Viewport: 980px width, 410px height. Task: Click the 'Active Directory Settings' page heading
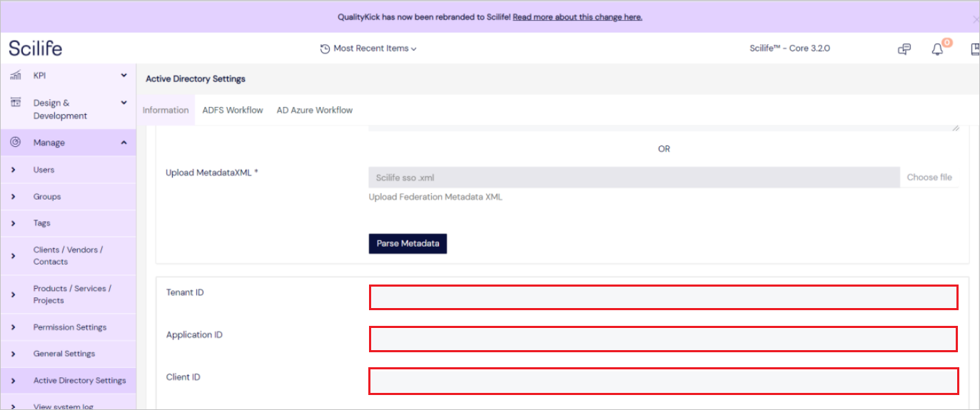coord(196,78)
